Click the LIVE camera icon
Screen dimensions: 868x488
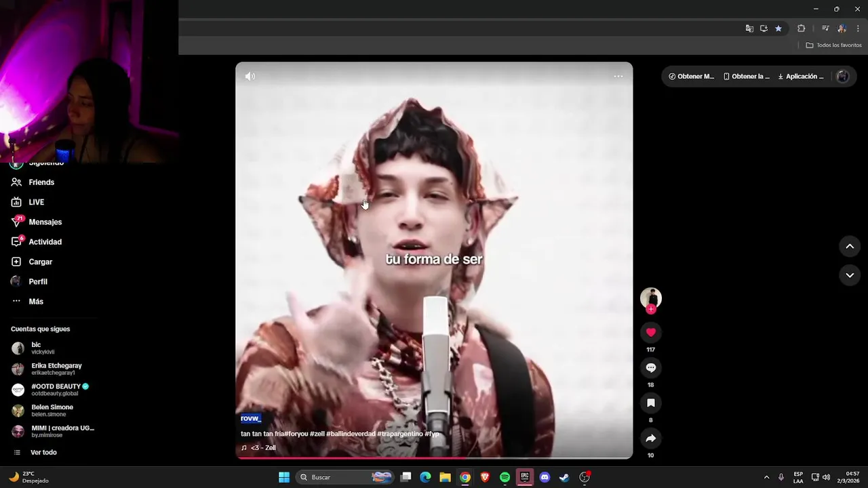(x=16, y=202)
